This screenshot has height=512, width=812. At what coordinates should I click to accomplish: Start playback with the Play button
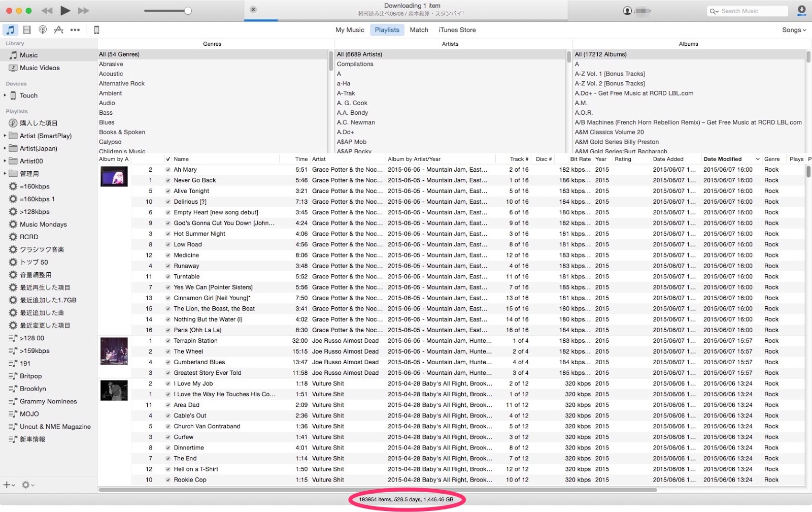pos(65,10)
